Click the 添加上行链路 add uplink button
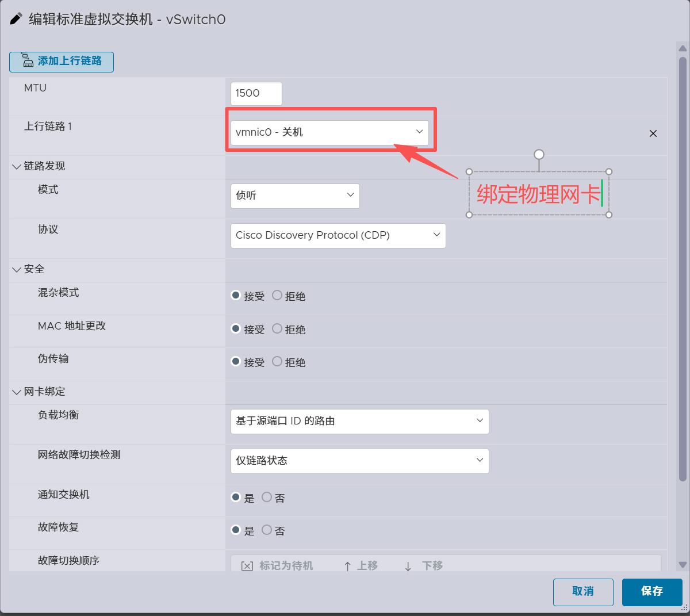690x616 pixels. [62, 62]
